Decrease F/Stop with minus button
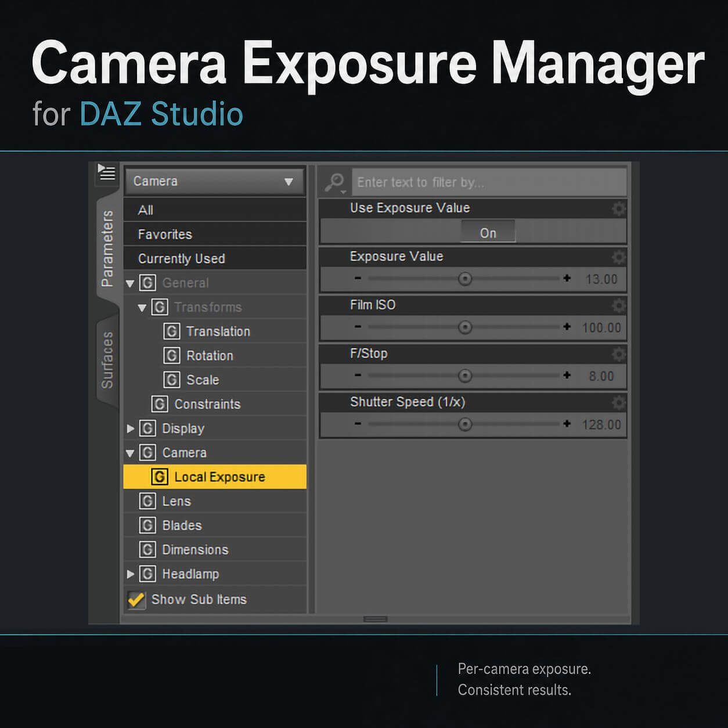 (358, 376)
